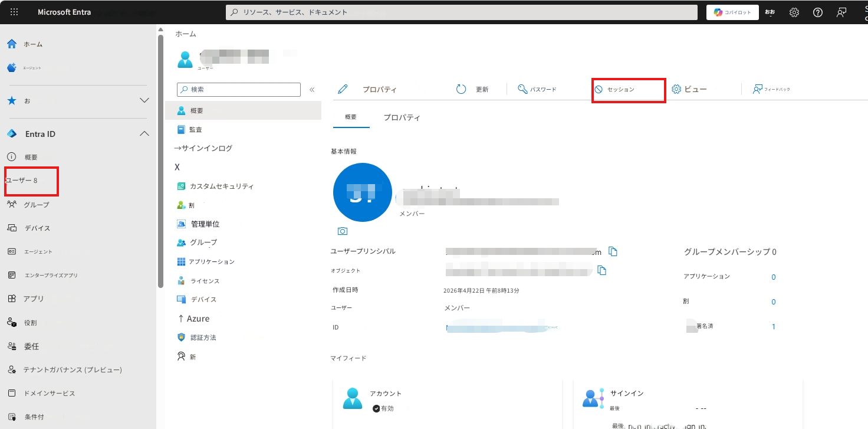Open the アカウント feed card
Viewport: 868px width, 429px height.
pos(447,404)
